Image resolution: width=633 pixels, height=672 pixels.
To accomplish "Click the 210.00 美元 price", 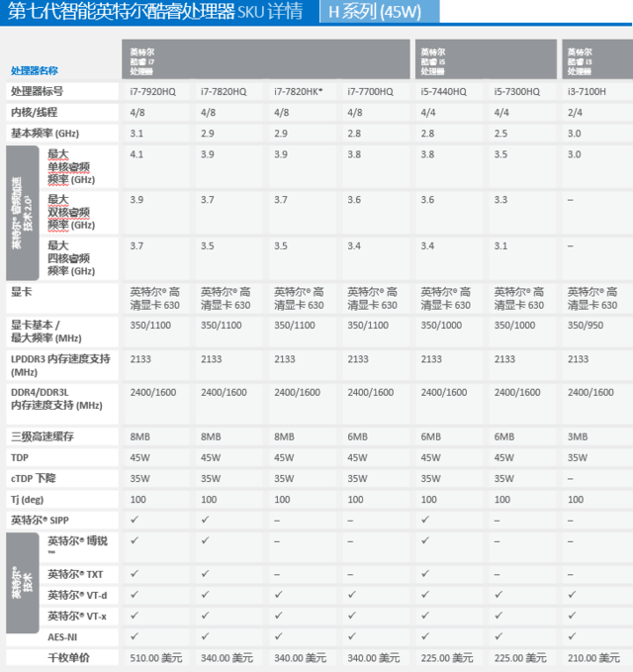I will pos(594,658).
